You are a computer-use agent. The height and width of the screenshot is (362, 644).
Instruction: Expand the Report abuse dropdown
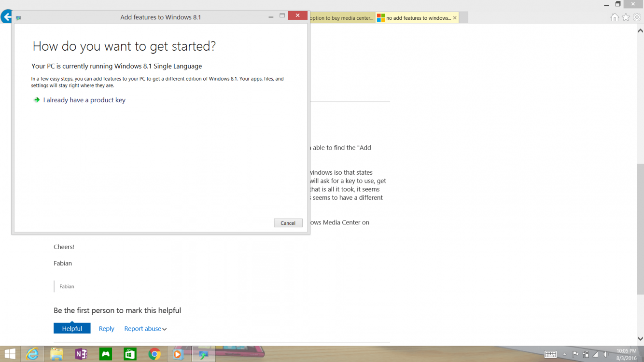(x=145, y=329)
